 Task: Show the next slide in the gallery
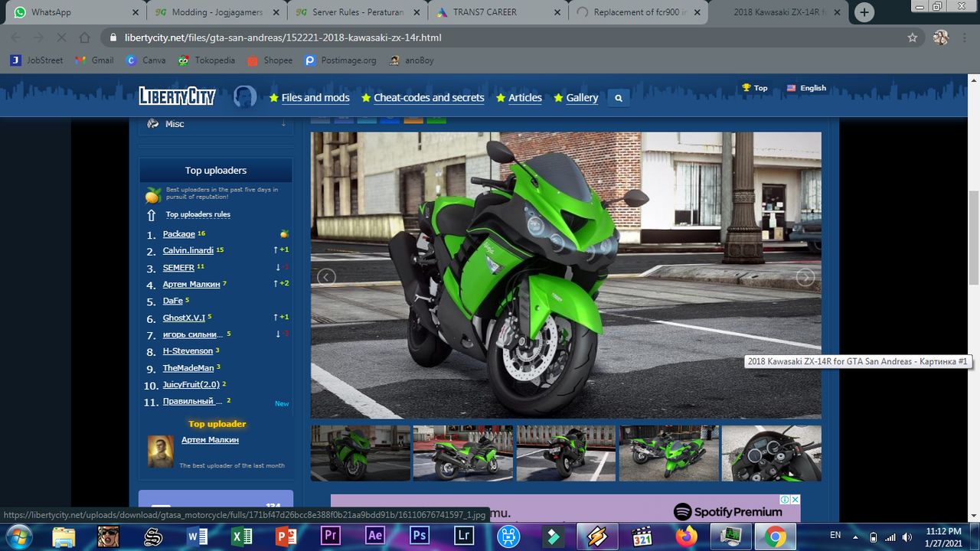[805, 277]
